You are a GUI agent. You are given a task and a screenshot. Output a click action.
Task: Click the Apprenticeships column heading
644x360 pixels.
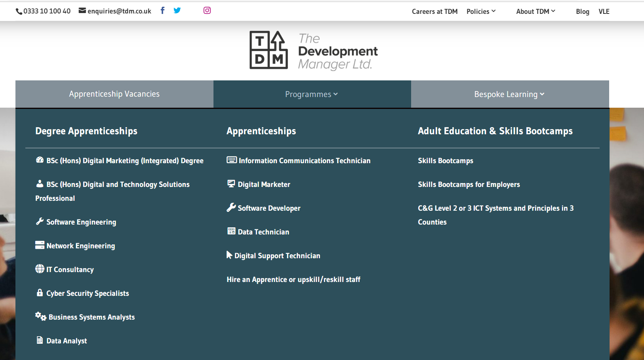point(261,131)
